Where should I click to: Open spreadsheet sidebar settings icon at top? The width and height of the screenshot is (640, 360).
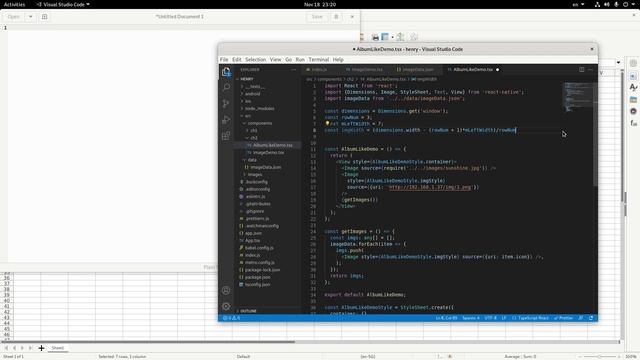(633, 63)
